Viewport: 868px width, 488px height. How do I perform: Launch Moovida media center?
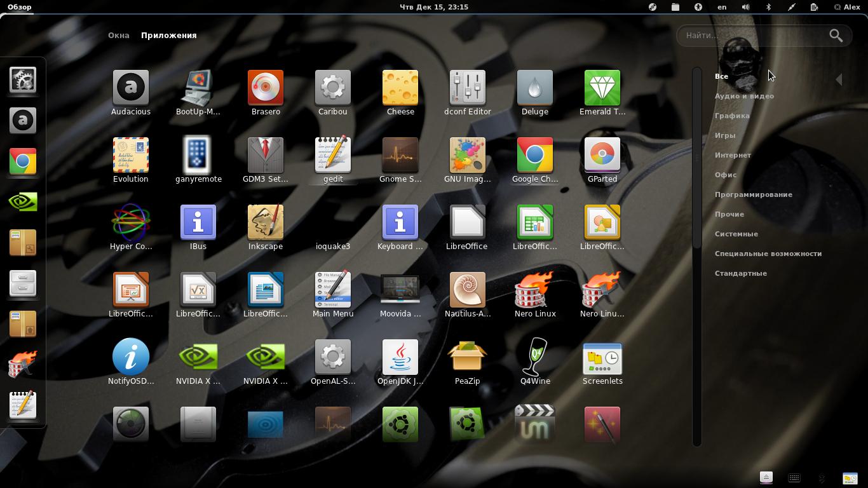400,295
